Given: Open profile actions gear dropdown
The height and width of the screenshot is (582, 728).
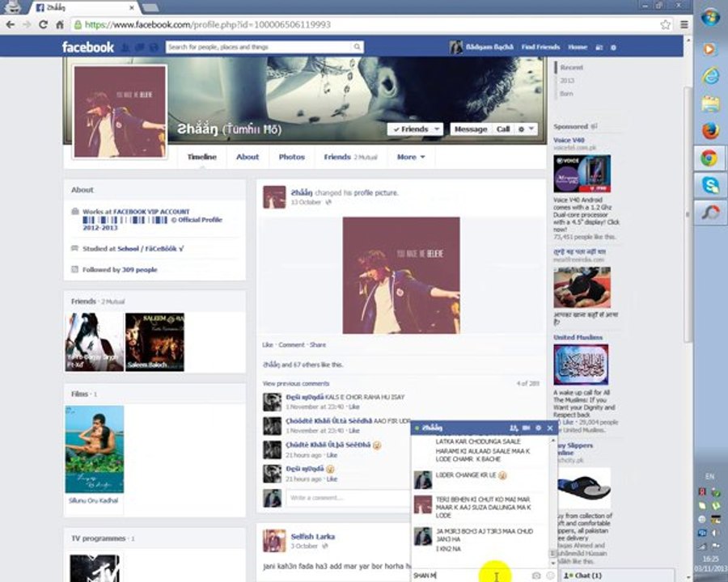Looking at the screenshot, I should (527, 129).
